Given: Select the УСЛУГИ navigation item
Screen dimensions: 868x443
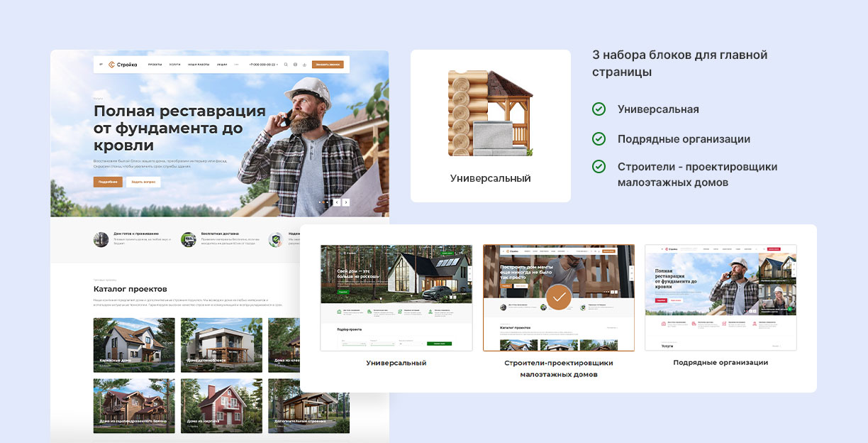Looking at the screenshot, I should (175, 64).
